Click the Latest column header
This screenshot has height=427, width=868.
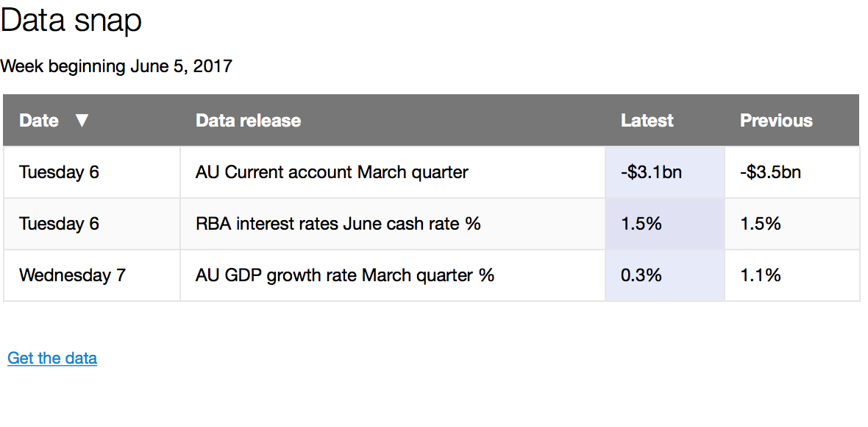click(x=647, y=120)
